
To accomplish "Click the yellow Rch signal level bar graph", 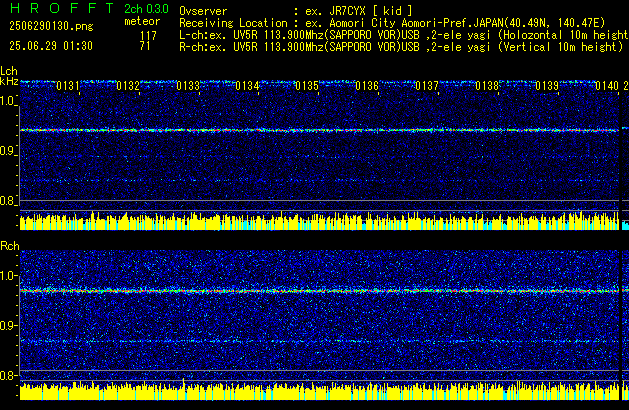I will [319, 390].
